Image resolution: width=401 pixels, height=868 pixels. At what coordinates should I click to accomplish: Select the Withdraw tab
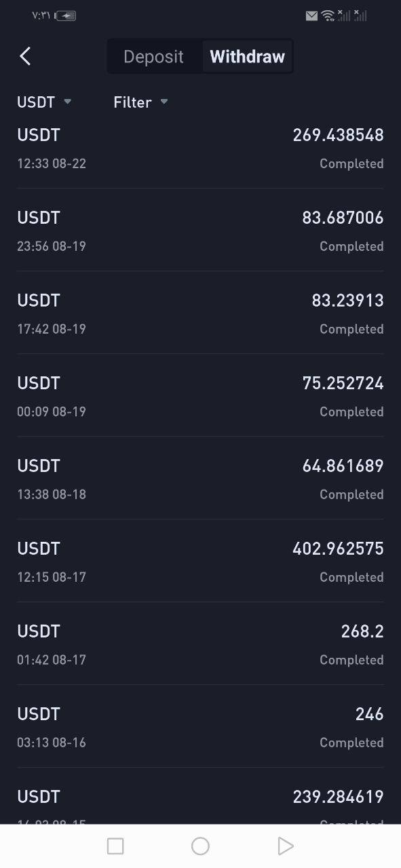tap(248, 56)
